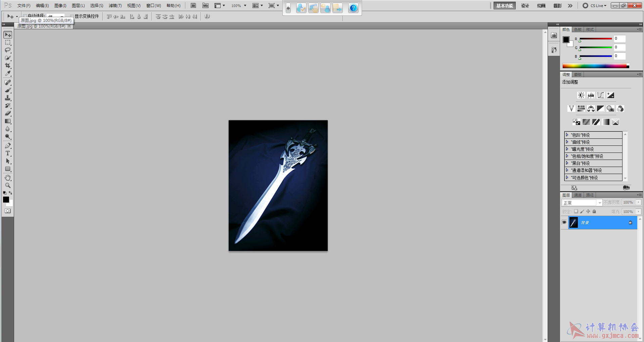Toggle Quick Mask mode button

[x=7, y=211]
